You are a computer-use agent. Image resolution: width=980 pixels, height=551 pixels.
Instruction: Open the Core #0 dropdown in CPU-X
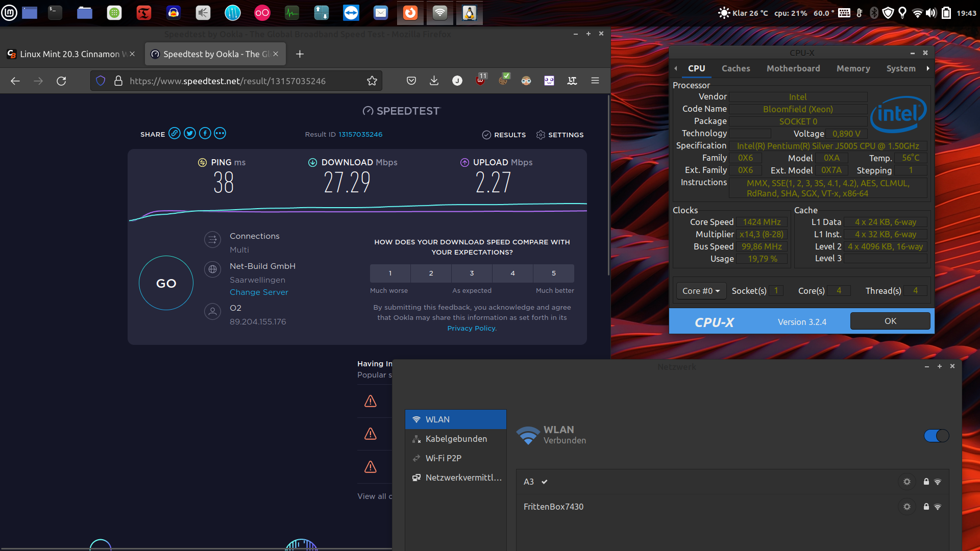[x=701, y=291]
